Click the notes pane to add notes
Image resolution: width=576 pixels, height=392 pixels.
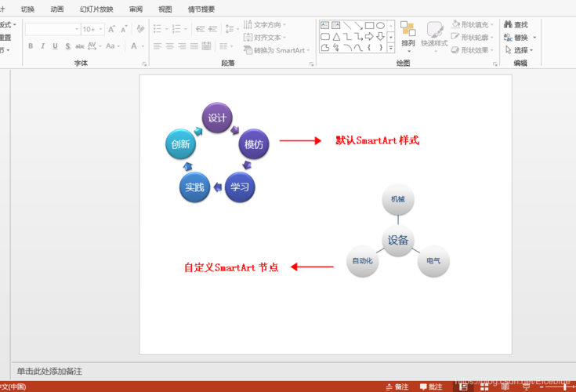[x=235, y=371]
